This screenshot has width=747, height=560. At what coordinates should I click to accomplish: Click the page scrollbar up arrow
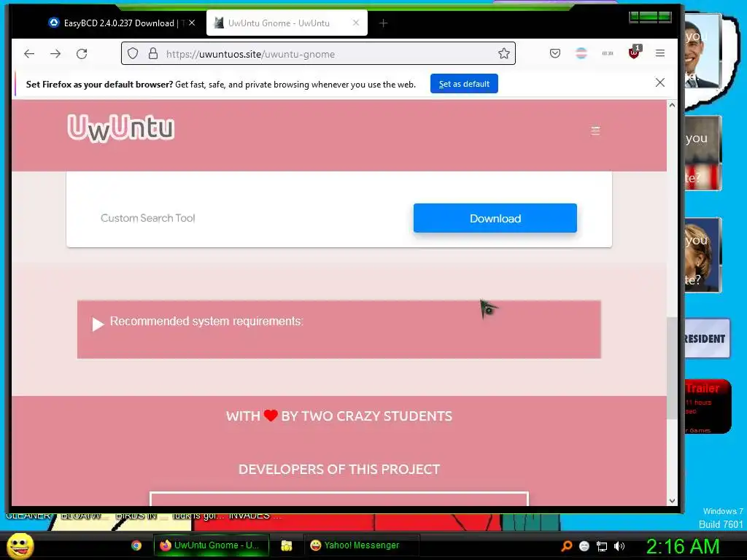[672, 105]
